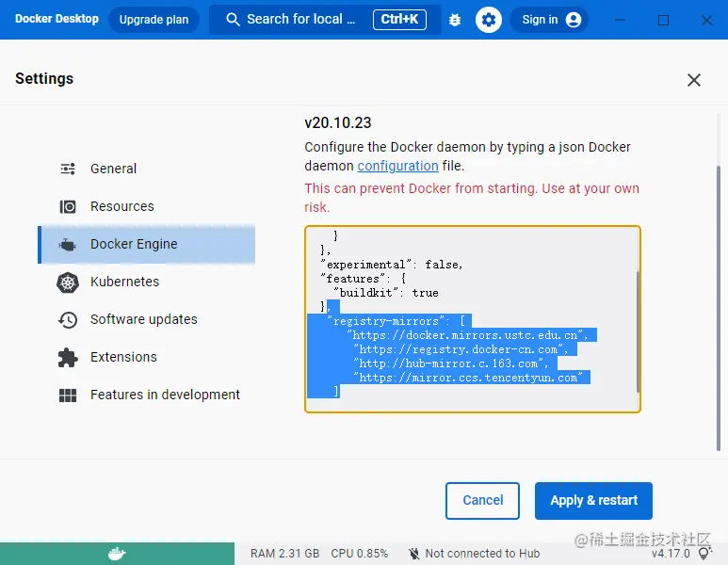The image size is (728, 565).
Task: Click the Not connected plug icon
Action: point(413,554)
